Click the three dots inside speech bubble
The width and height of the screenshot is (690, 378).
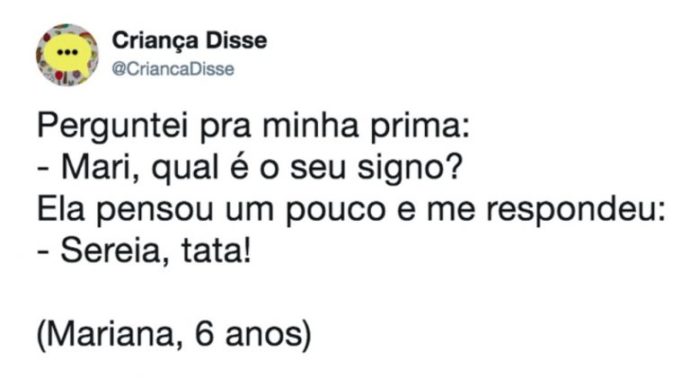pyautogui.click(x=67, y=52)
